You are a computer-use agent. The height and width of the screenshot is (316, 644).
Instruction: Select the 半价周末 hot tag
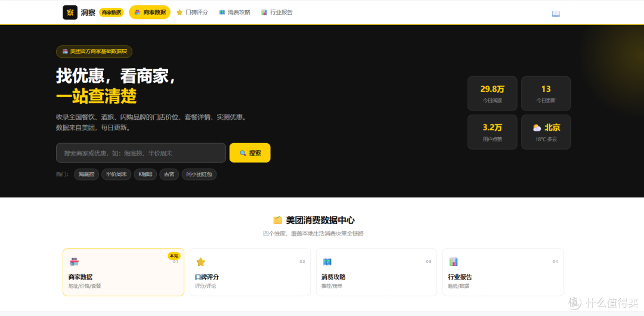pos(116,174)
